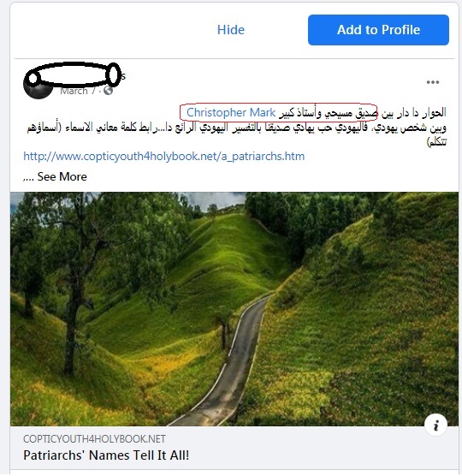
Task: Open the info icon on the link preview
Action: coord(436,425)
